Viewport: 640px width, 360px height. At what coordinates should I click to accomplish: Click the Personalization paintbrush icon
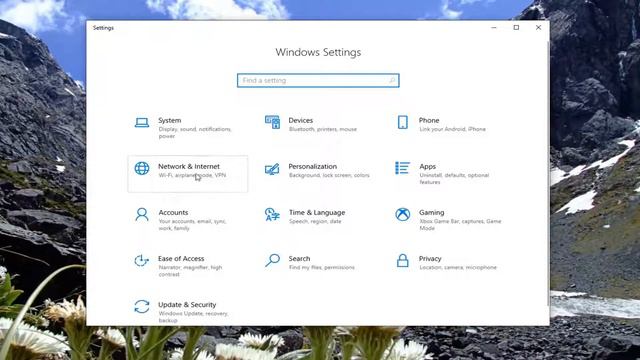pyautogui.click(x=272, y=169)
